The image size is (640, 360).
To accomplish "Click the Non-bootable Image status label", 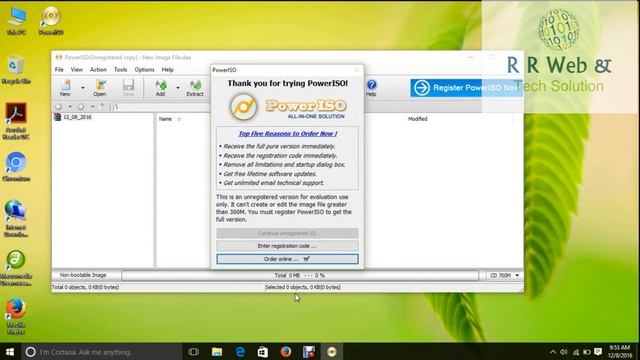I will (x=83, y=275).
